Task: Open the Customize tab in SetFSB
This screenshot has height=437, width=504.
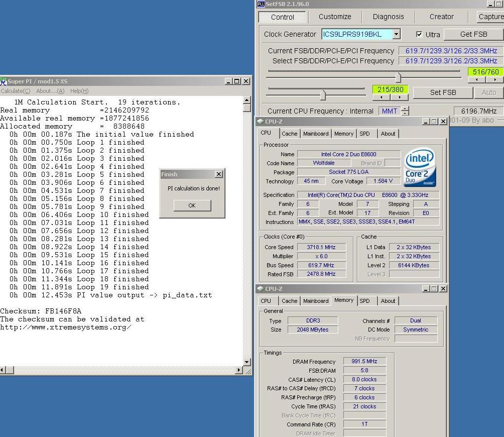Action: click(x=335, y=17)
